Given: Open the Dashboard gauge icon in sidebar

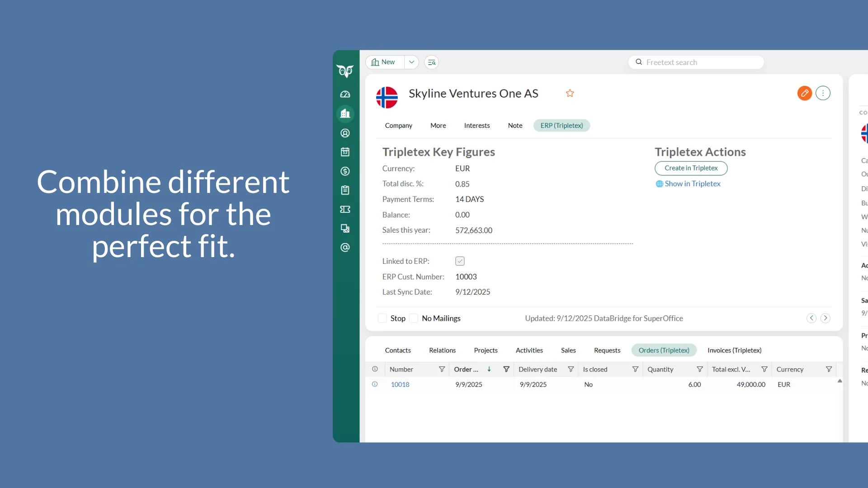Looking at the screenshot, I should (x=345, y=94).
